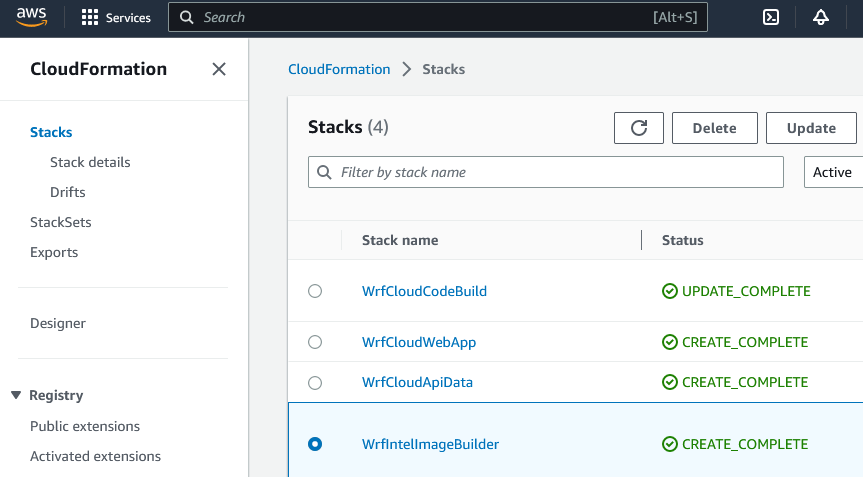This screenshot has width=863, height=477.
Task: Click the magnifier icon in stack filter
Action: click(x=324, y=172)
